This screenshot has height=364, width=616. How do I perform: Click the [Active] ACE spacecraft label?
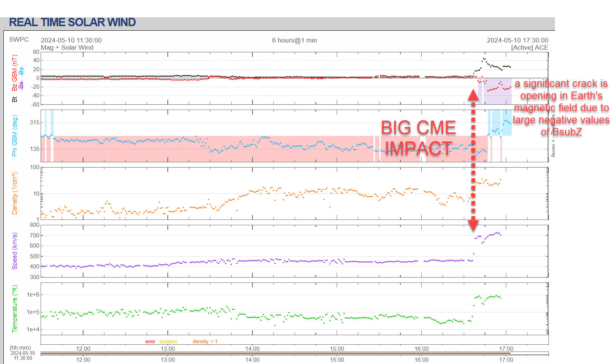[x=529, y=47]
